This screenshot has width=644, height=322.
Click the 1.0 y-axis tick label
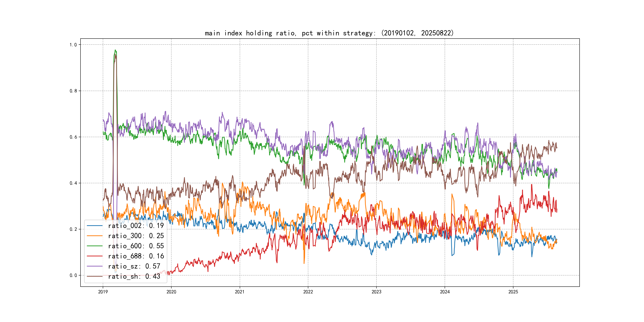click(73, 45)
